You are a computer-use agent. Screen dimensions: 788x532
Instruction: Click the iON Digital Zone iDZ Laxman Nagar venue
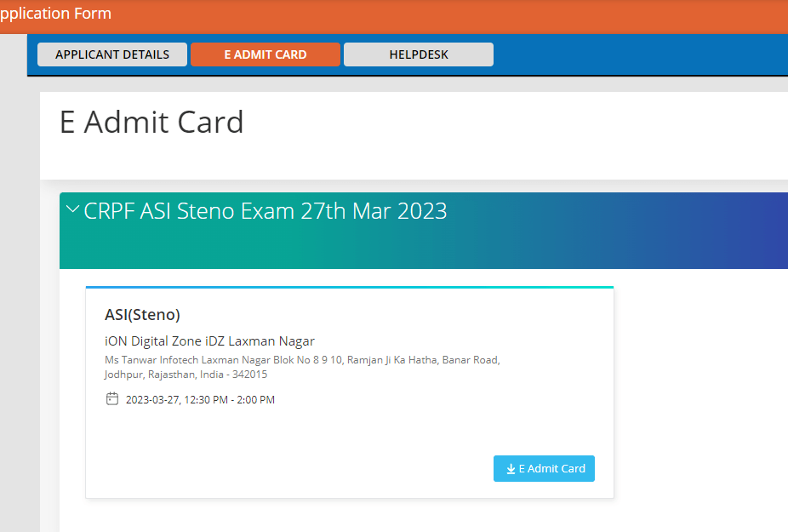point(209,341)
